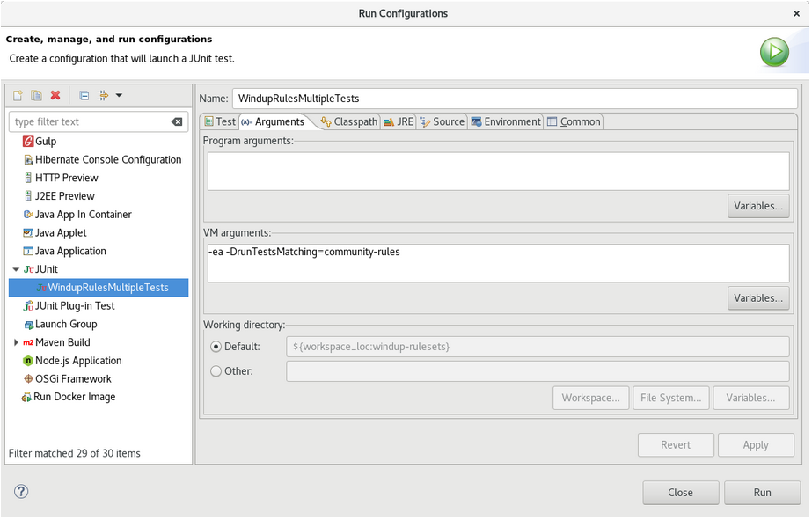Click the green Run icon in the header

774,52
